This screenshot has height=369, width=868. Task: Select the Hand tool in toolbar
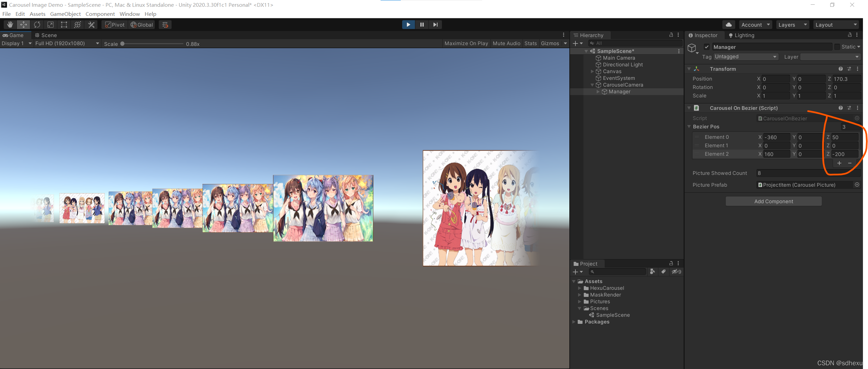click(x=10, y=25)
